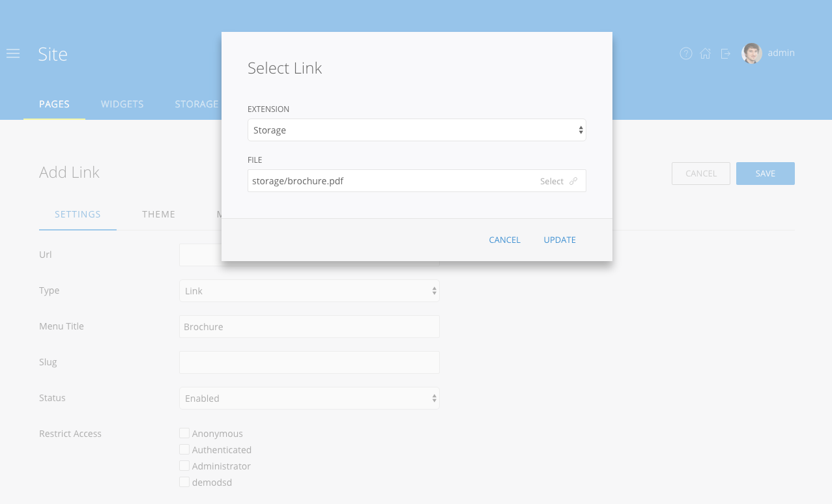This screenshot has width=832, height=504.
Task: Cancel the Select Link dialog
Action: pyautogui.click(x=504, y=240)
